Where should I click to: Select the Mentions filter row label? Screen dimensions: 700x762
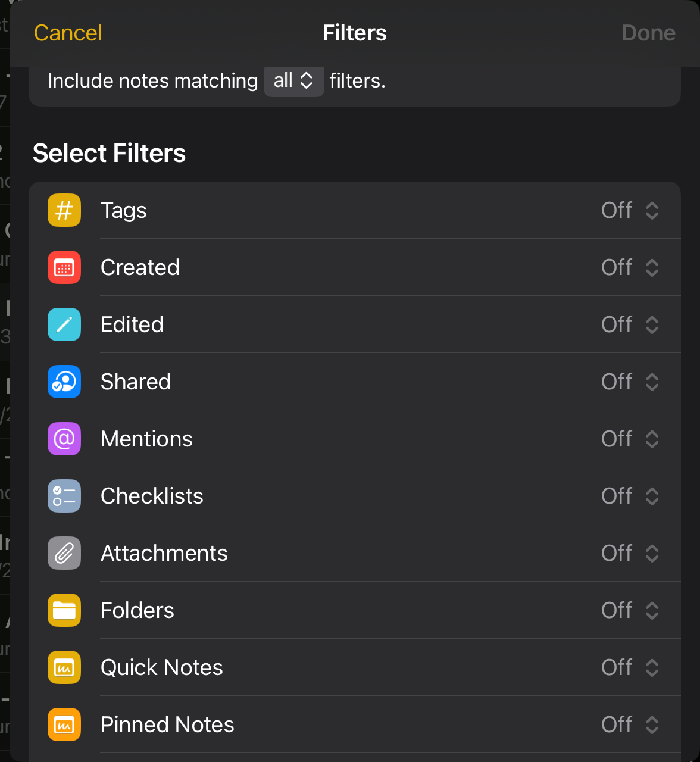146,439
